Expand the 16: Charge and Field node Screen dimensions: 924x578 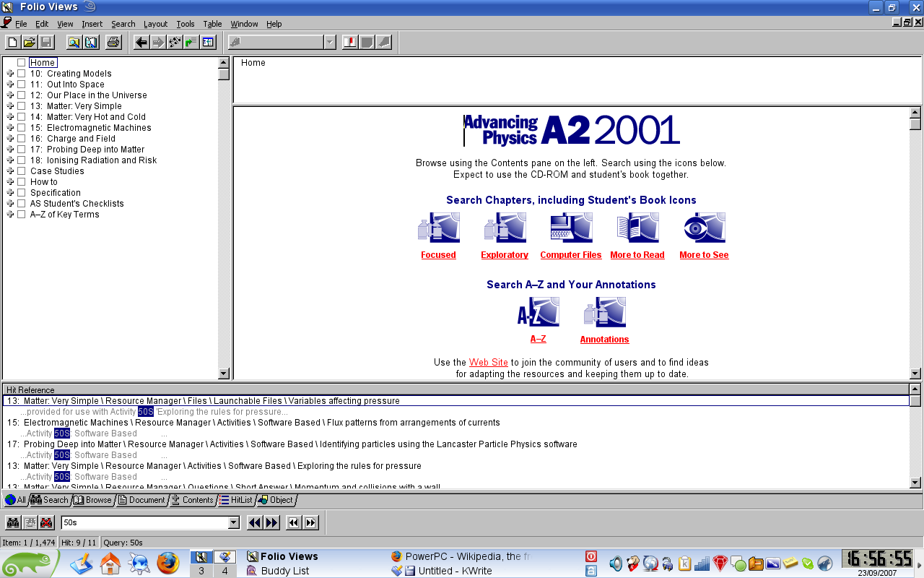pos(10,139)
